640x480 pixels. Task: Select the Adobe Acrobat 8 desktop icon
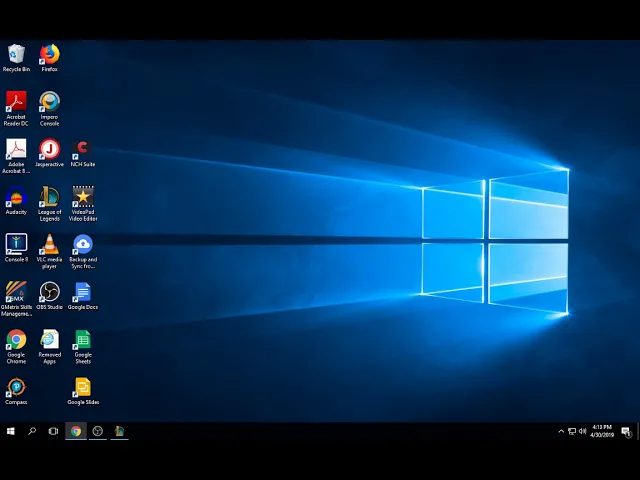pos(16,156)
